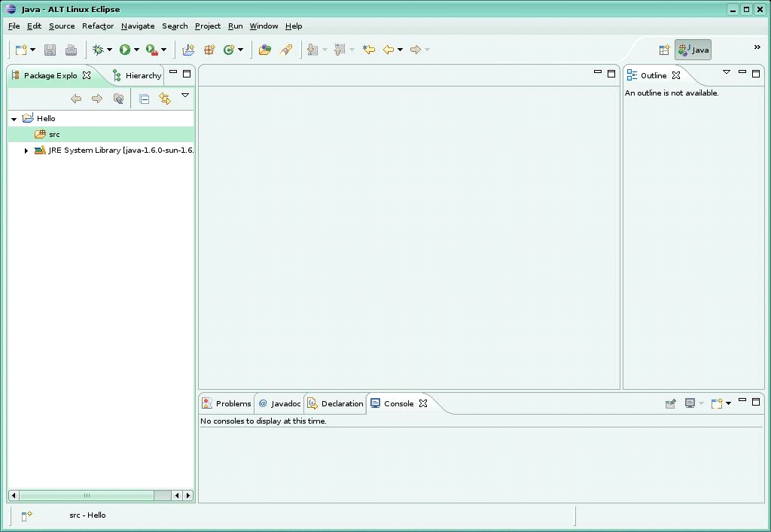The width and height of the screenshot is (771, 532).
Task: Open the Project menu
Action: click(x=208, y=26)
